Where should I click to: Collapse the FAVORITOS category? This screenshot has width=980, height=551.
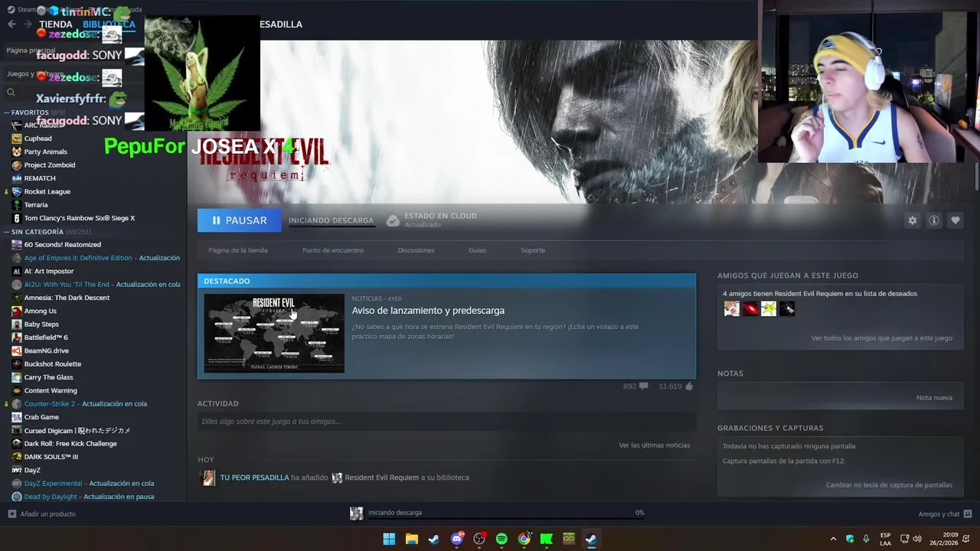point(7,112)
